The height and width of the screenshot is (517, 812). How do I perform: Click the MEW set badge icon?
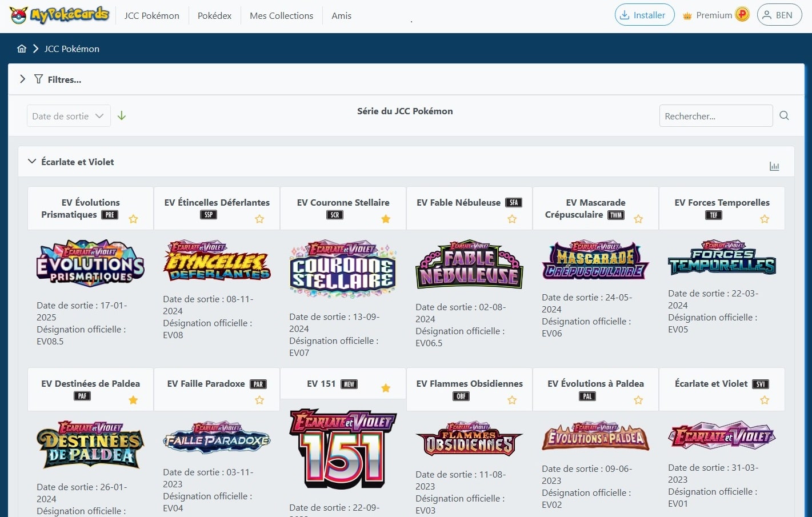coord(349,384)
